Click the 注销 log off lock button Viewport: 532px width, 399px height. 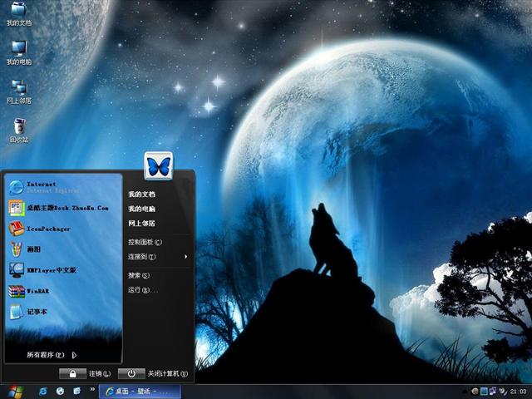(72, 373)
